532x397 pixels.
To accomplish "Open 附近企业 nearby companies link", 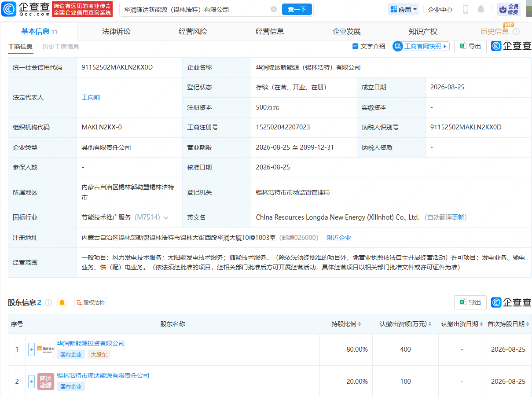I will point(339,238).
